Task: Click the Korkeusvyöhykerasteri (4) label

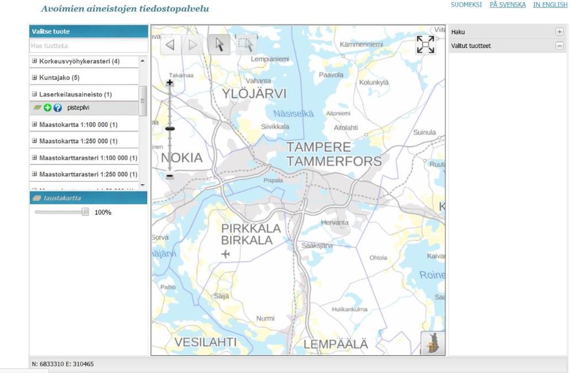Action: 79,61
